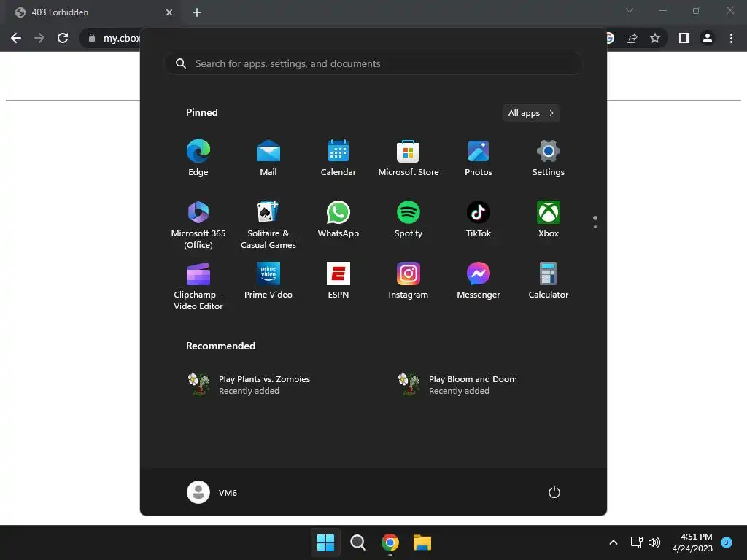747x560 pixels.
Task: Launch the Calculator app
Action: point(549,280)
